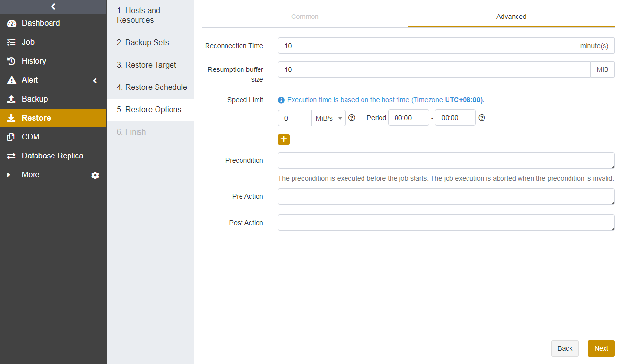This screenshot has width=622, height=364.
Task: Click the Post Action text area
Action: click(x=446, y=223)
